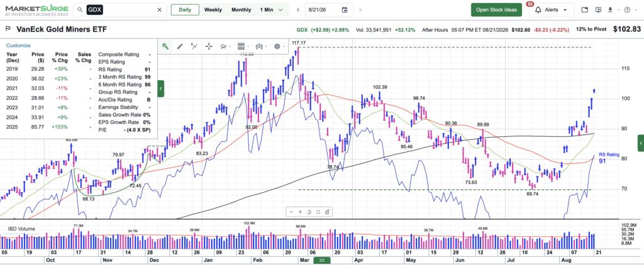Activate the pencil drawing tool
Image resolution: width=644 pixels, height=265 pixels.
point(179,46)
